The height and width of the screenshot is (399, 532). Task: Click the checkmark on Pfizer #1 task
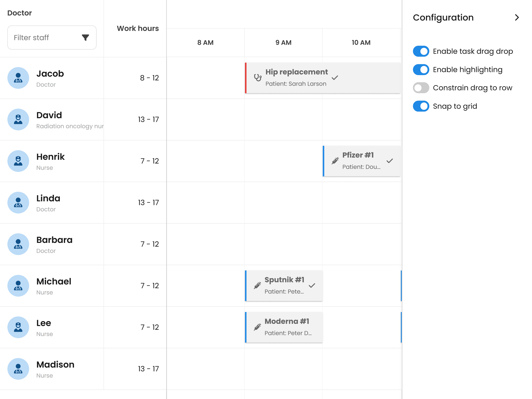[x=390, y=161]
